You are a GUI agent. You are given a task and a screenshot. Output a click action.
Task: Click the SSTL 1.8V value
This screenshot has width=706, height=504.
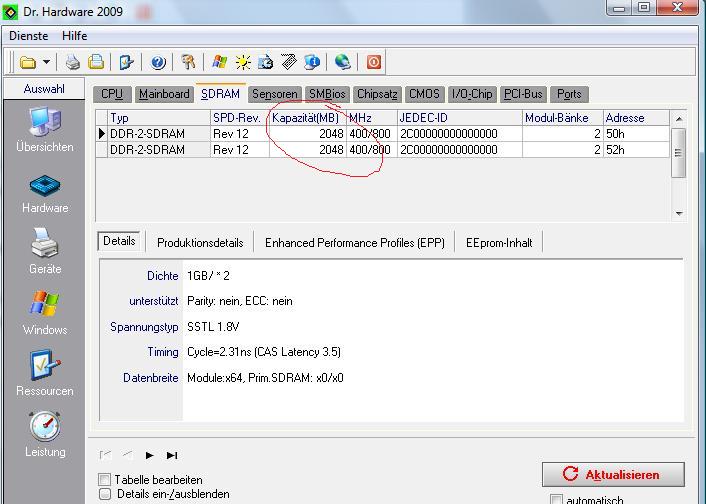pyautogui.click(x=213, y=327)
